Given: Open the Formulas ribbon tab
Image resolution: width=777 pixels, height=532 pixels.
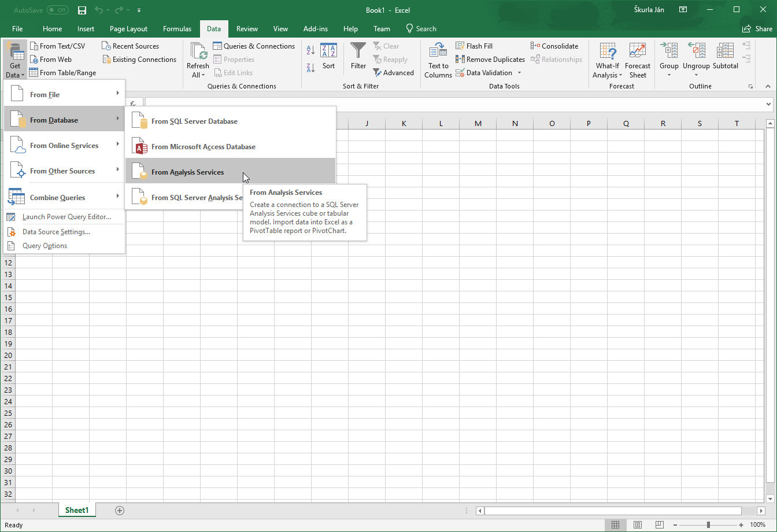Looking at the screenshot, I should 177,29.
